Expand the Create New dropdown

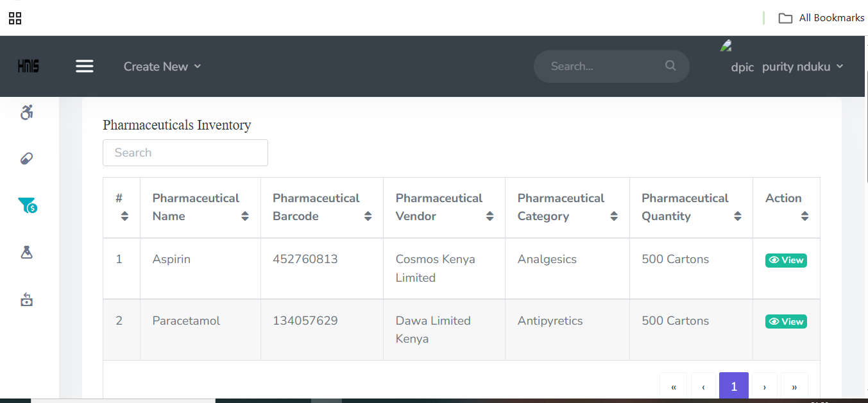[x=162, y=66]
